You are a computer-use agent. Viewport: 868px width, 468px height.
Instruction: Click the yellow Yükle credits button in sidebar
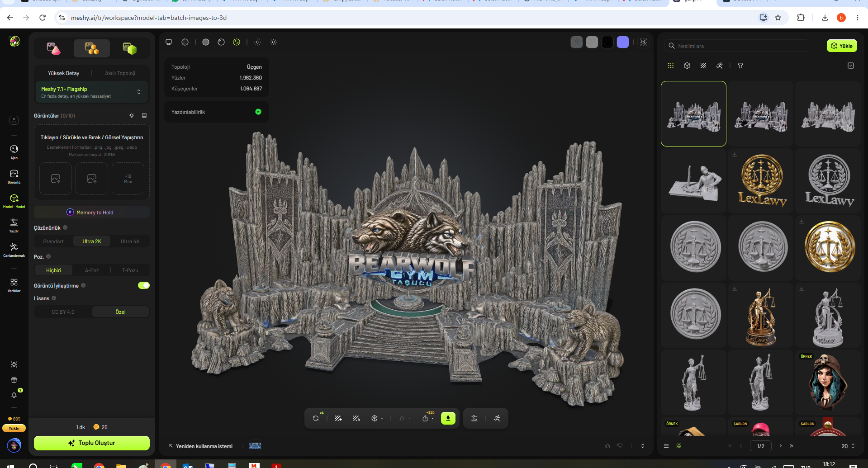[x=14, y=428]
